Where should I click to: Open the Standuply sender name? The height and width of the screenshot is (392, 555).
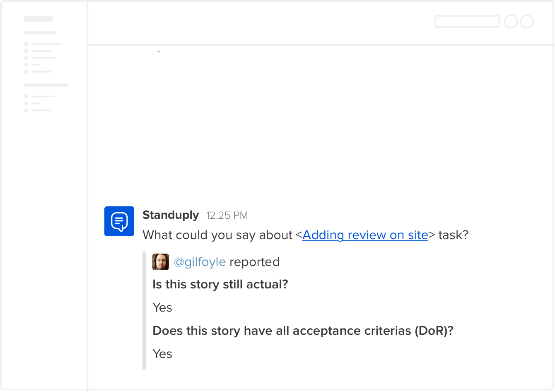171,215
